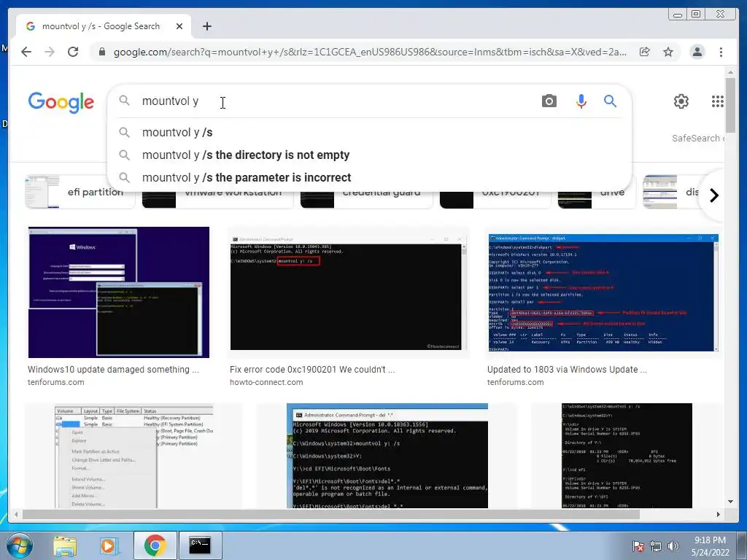The image size is (747, 560).
Task: Reload the current page
Action: pos(73,52)
